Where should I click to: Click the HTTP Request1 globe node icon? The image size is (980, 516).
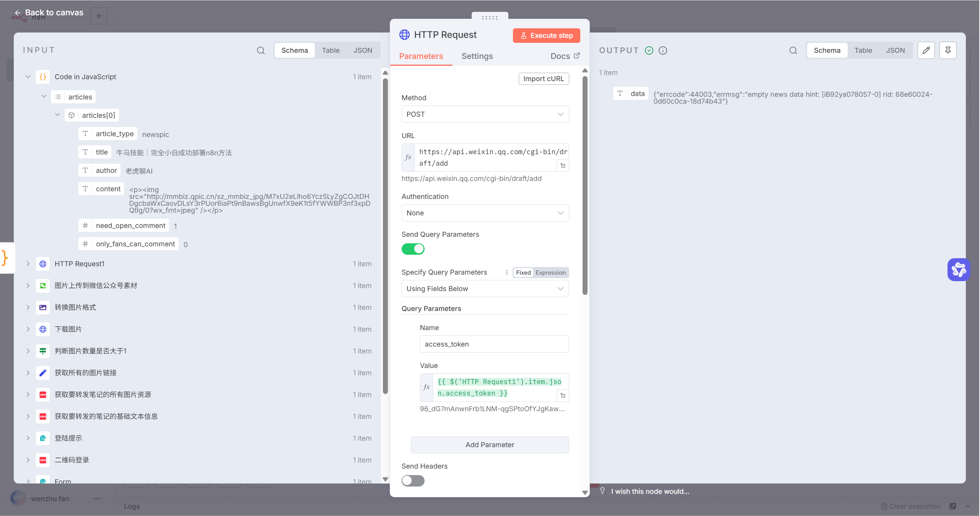(x=43, y=264)
